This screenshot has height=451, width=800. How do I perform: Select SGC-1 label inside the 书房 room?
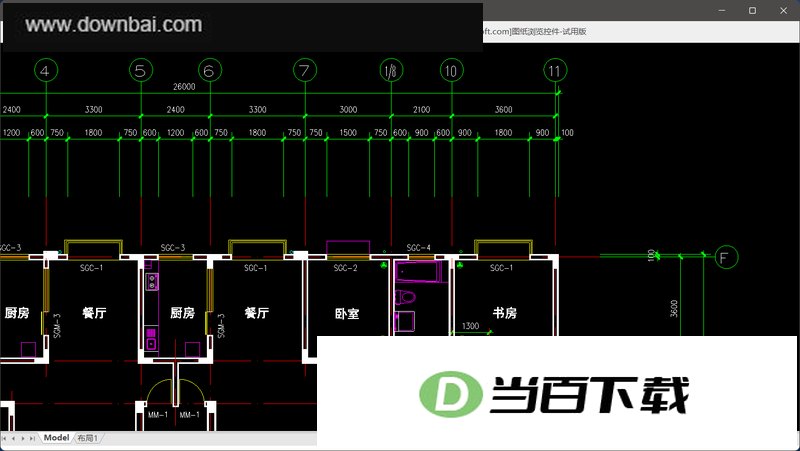point(502,268)
